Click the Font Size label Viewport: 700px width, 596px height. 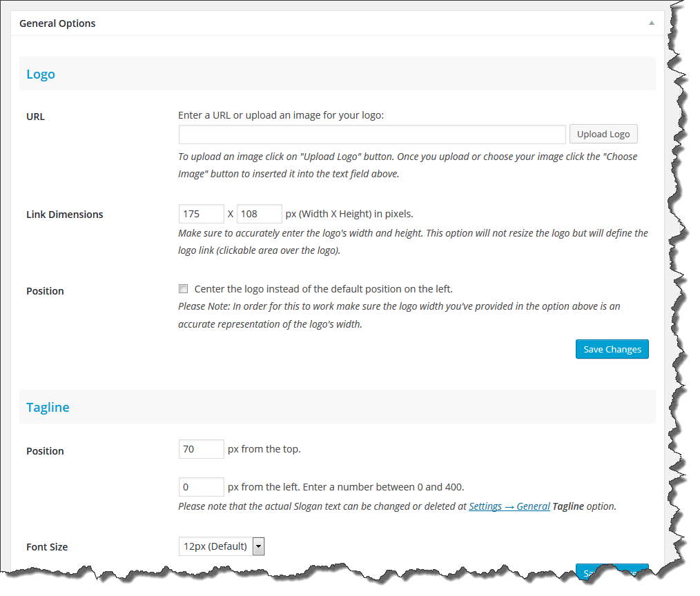point(47,547)
